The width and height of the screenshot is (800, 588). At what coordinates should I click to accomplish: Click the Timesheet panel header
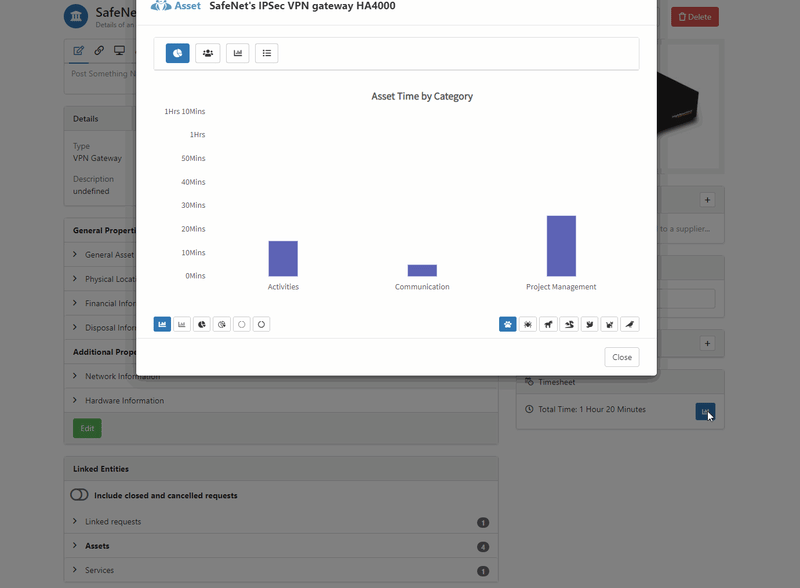pyautogui.click(x=620, y=382)
